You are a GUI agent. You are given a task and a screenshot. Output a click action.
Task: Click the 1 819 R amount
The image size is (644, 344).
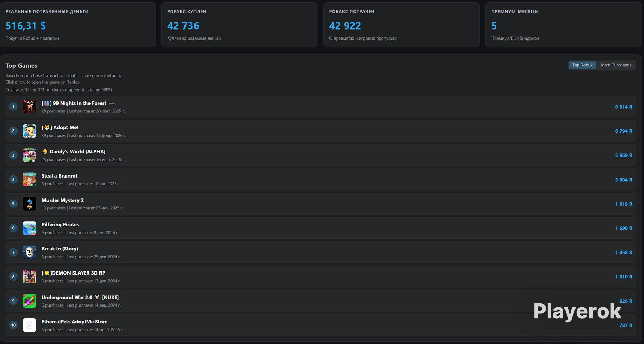tap(624, 204)
